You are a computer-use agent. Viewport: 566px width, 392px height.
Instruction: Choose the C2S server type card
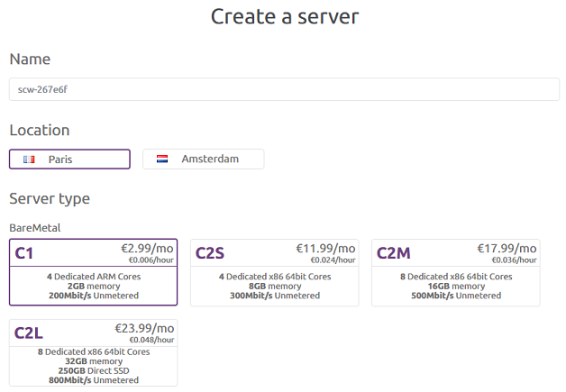pyautogui.click(x=274, y=272)
